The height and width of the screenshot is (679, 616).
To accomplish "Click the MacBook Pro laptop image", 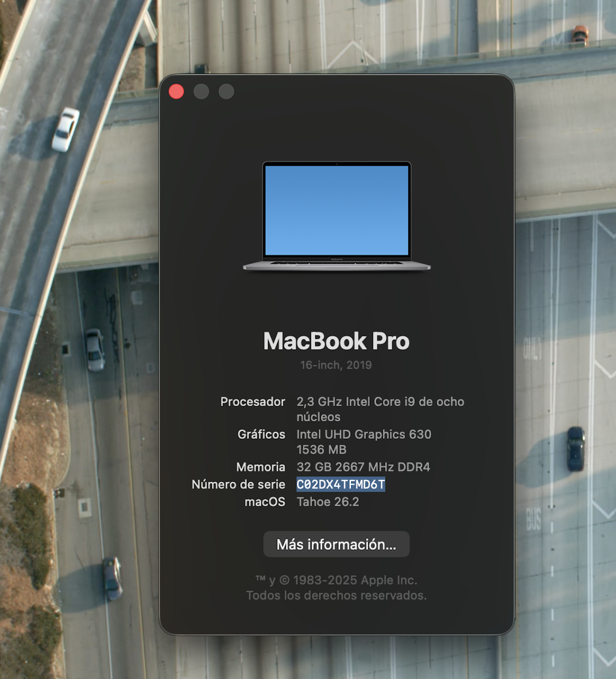I will 337,216.
